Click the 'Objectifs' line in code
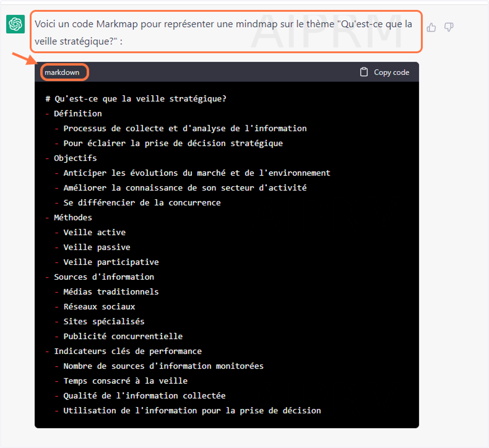The width and height of the screenshot is (489, 448). [75, 158]
